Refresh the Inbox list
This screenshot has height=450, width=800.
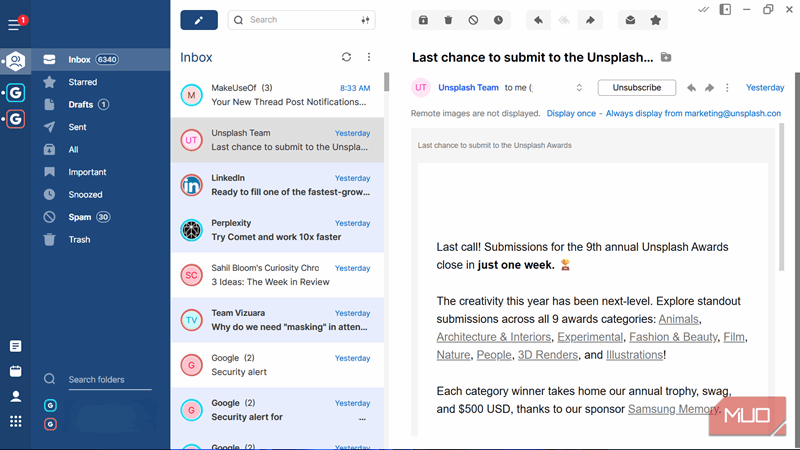[x=346, y=57]
